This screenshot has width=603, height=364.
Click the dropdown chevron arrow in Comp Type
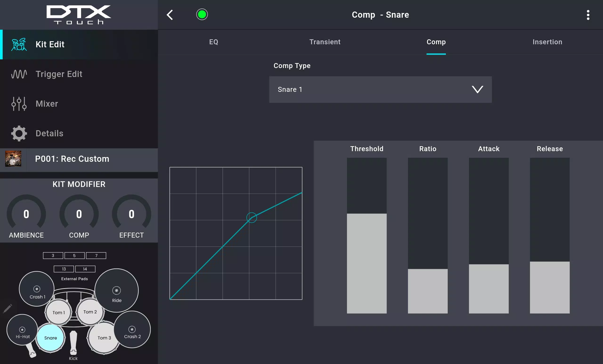(477, 89)
